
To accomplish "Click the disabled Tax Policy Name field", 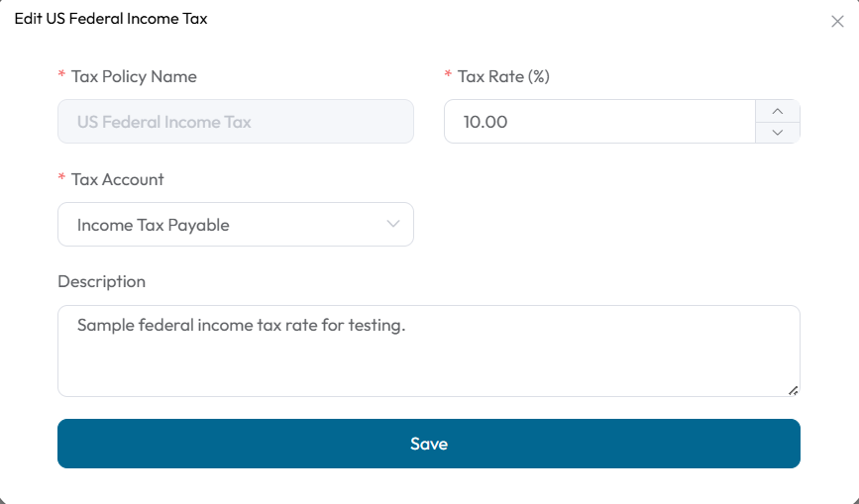I will tap(236, 122).
